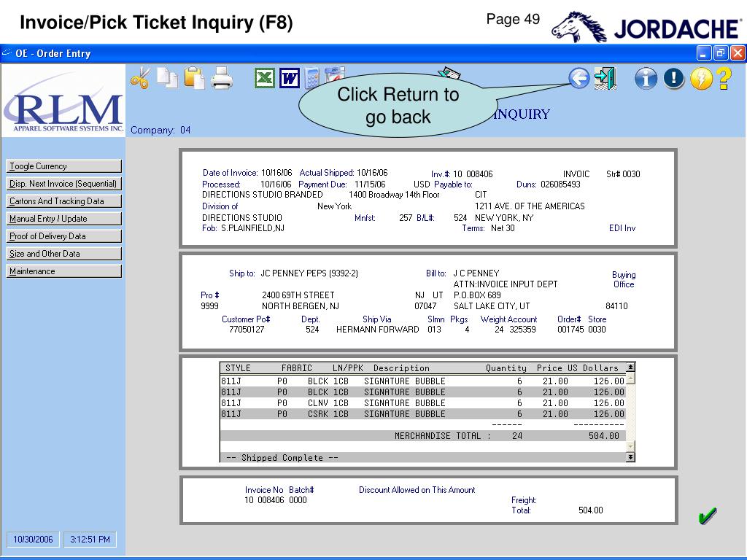The height and width of the screenshot is (560, 747).
Task: Click invoice number 10 008406 in header
Action: click(x=473, y=174)
